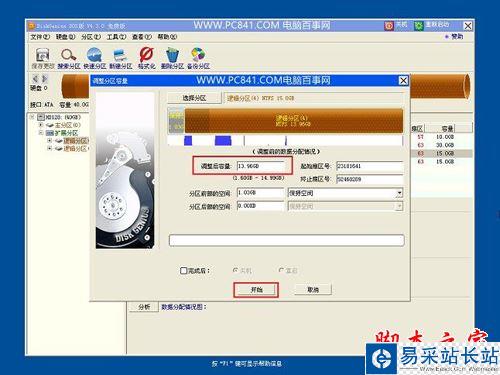Click the 30.0GB cell in partition table
This screenshot has width=500, height=375.
[x=445, y=145]
